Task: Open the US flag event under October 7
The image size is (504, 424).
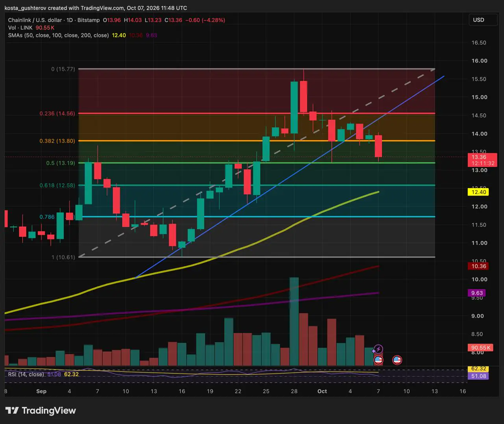Action: 378,359
